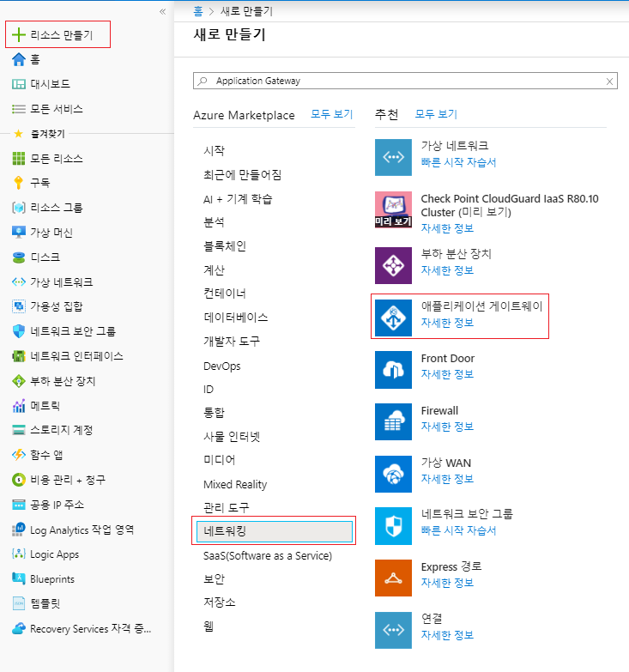Click the 애플리케이션 게이트웨이 tile icon

393,318
